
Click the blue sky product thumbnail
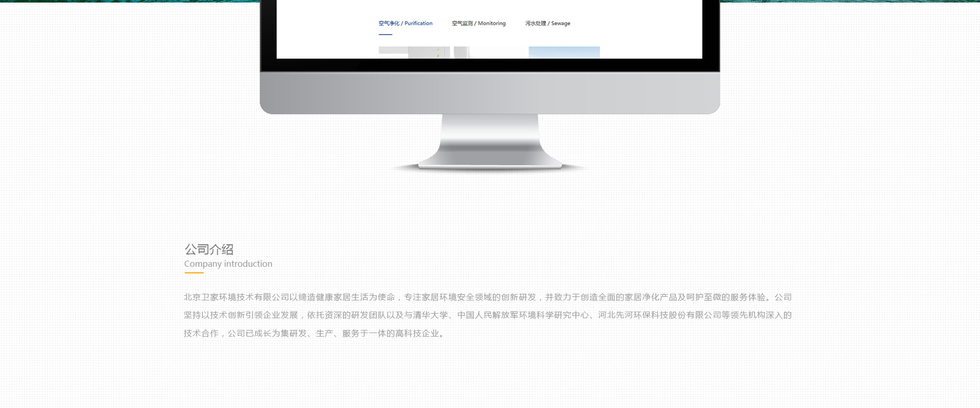click(x=564, y=53)
